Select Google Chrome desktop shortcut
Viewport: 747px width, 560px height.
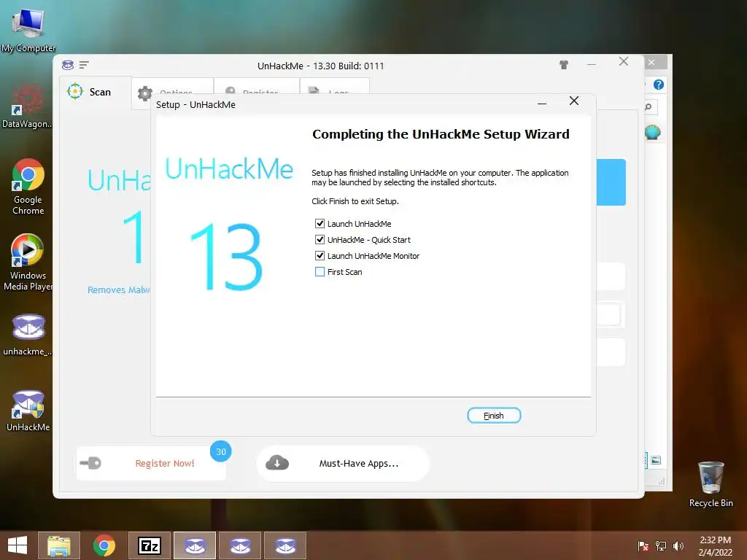pyautogui.click(x=28, y=187)
